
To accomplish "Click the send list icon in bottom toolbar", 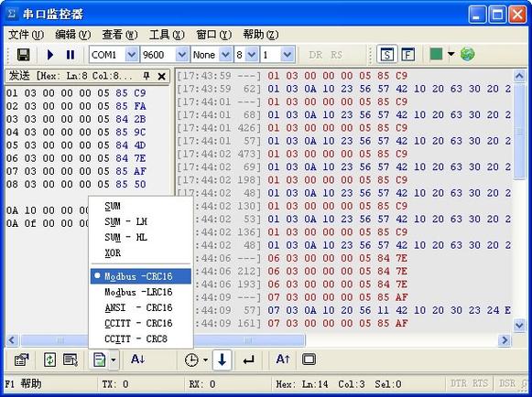I will (x=71, y=359).
